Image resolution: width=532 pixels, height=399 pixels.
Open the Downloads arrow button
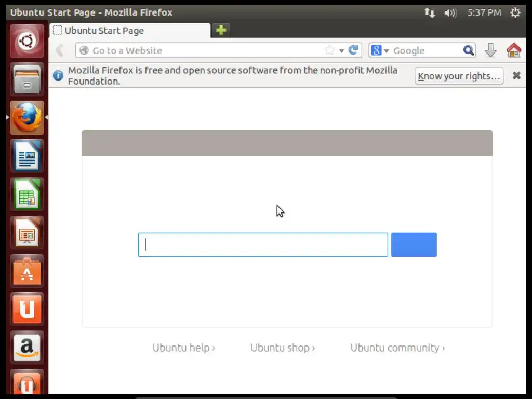point(490,50)
